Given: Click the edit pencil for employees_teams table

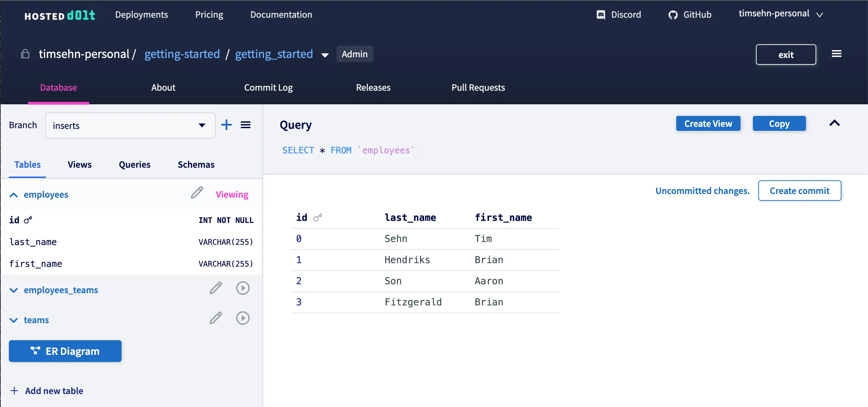Looking at the screenshot, I should point(216,288).
